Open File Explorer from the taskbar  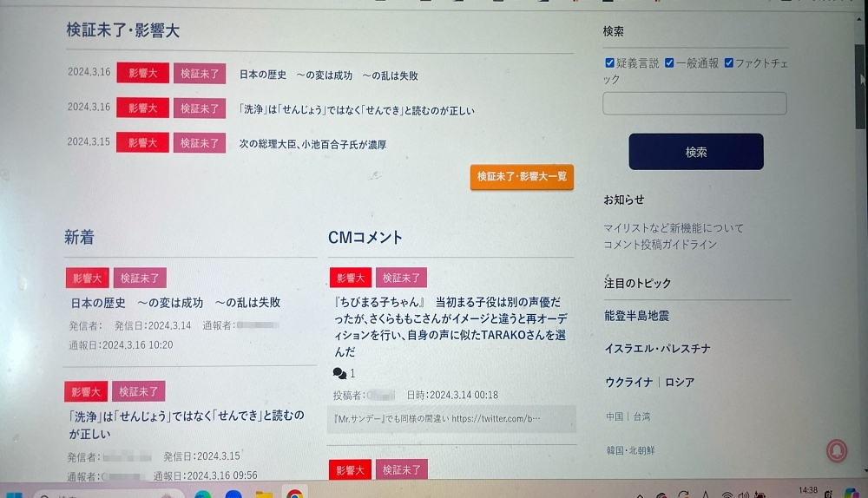(264, 495)
